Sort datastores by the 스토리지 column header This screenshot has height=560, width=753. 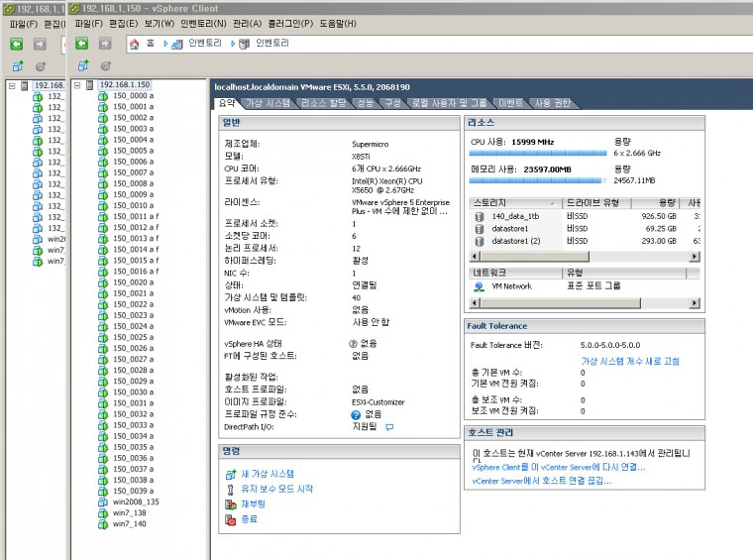pyautogui.click(x=515, y=203)
